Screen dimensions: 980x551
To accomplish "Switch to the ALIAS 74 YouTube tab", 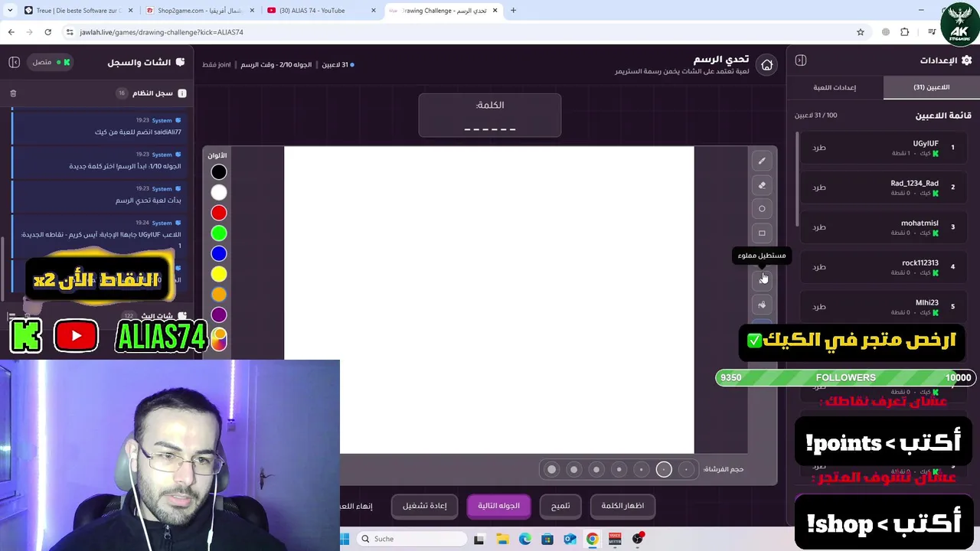I will point(321,11).
